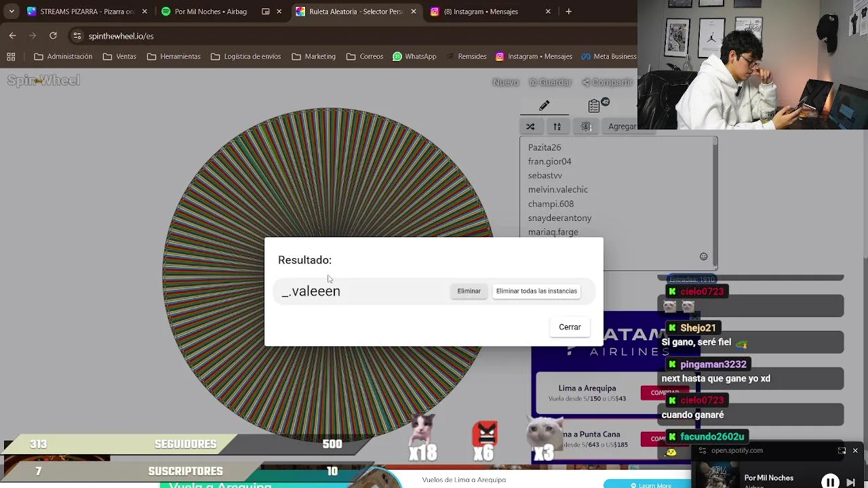Image resolution: width=868 pixels, height=488 pixels.
Task: Click entry fran.gior04 in the list
Action: 550,161
